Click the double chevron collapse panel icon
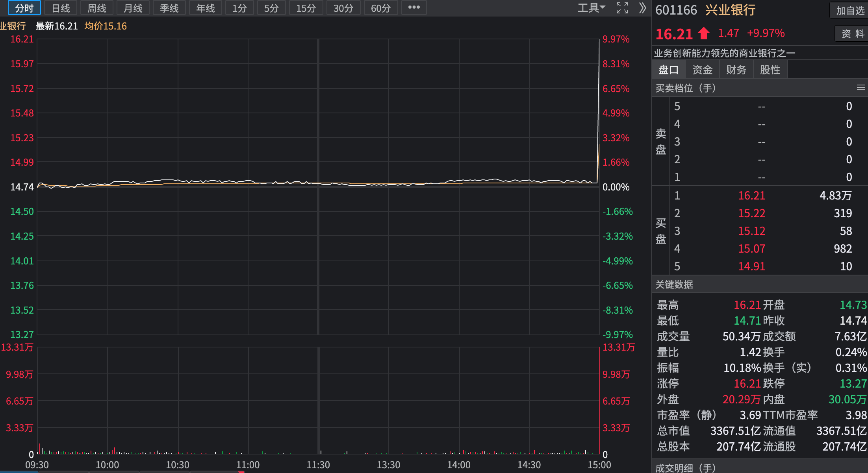This screenshot has height=473, width=868. click(x=642, y=8)
